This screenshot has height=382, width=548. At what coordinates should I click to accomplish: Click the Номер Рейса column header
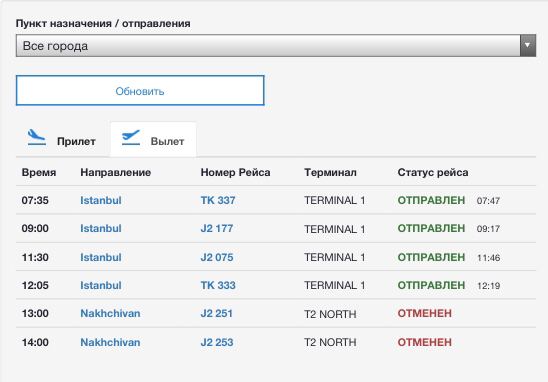click(x=235, y=172)
